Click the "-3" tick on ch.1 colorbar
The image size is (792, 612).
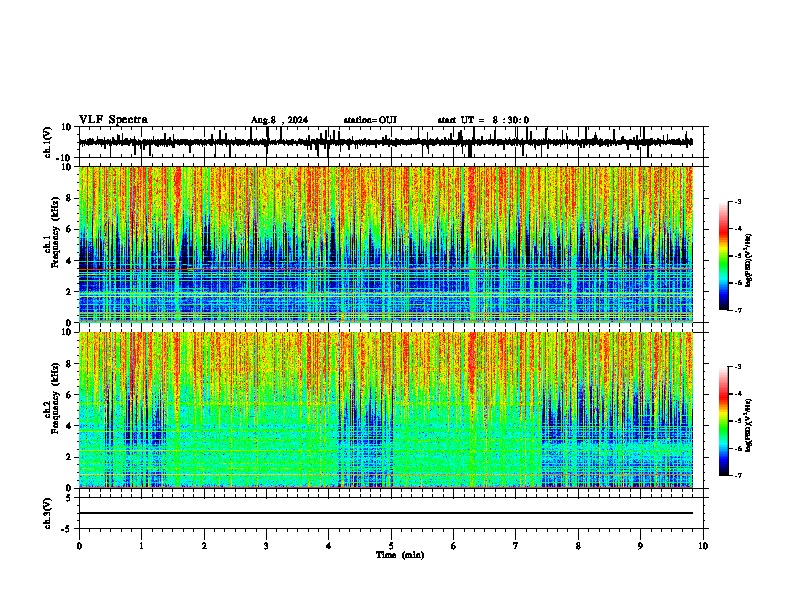[x=737, y=201]
